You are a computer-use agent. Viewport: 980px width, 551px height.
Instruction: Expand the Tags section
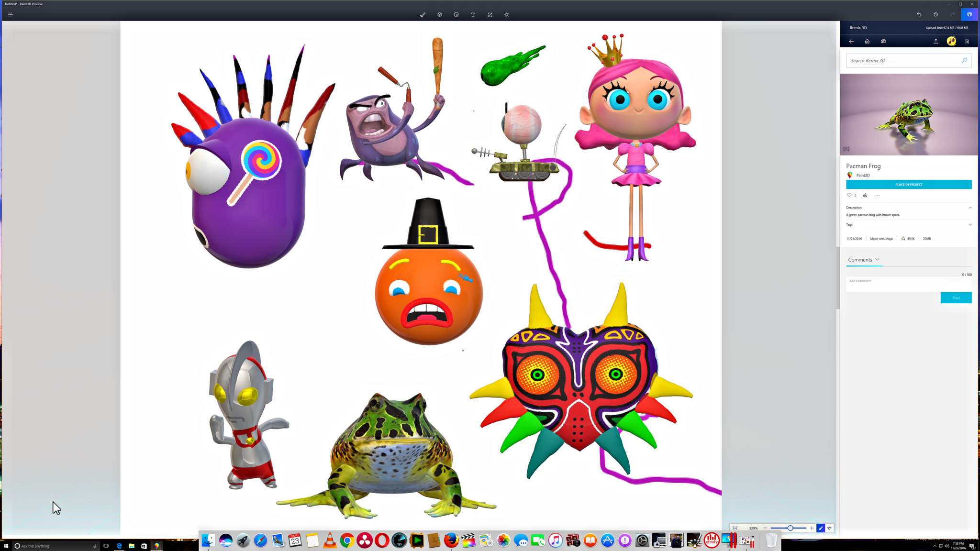pos(970,225)
